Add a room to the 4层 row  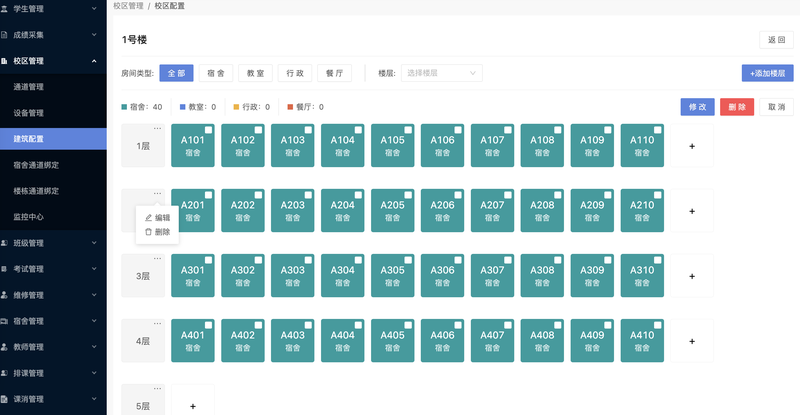pos(692,341)
